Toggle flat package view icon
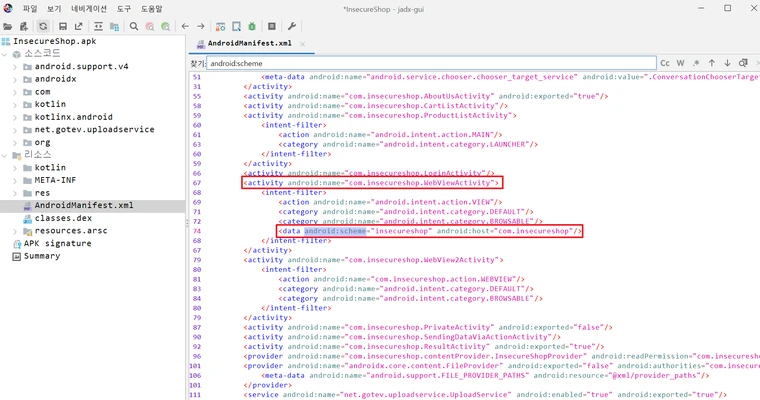Screen dimensions: 760x400 pyautogui.click(x=114, y=27)
